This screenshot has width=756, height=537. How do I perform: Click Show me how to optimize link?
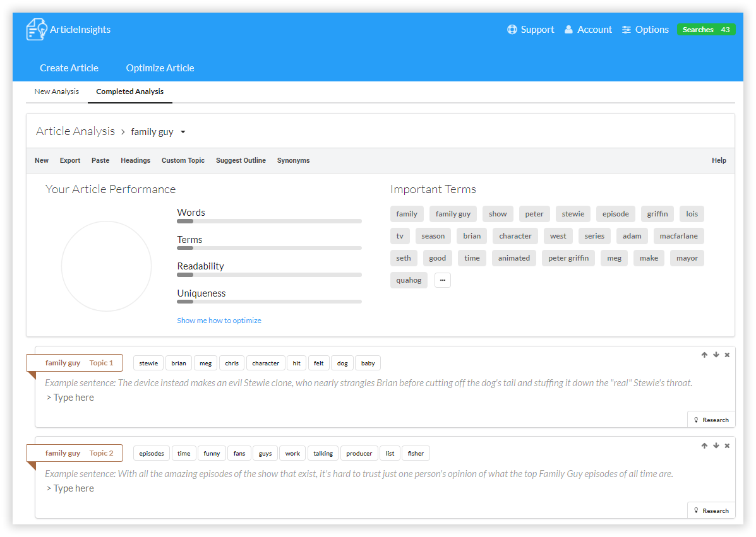[x=219, y=321]
